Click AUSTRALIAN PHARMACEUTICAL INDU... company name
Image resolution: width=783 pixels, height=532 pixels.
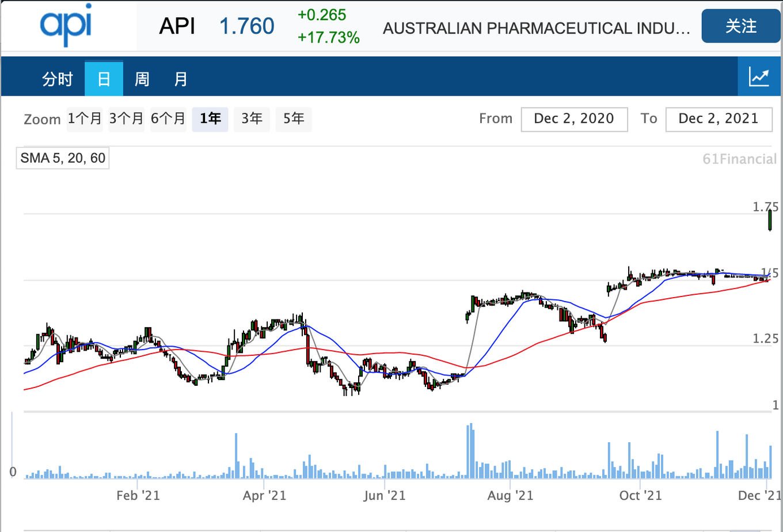537,28
